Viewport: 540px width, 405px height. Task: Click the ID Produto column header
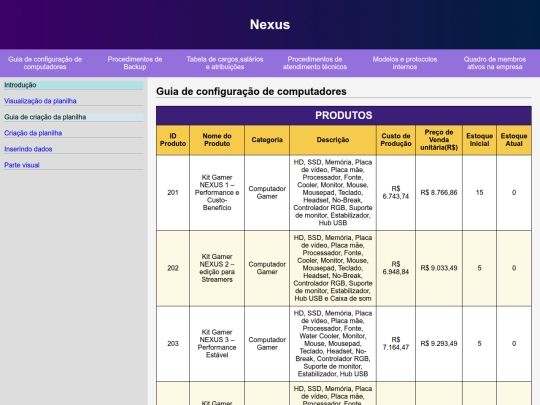(x=173, y=140)
